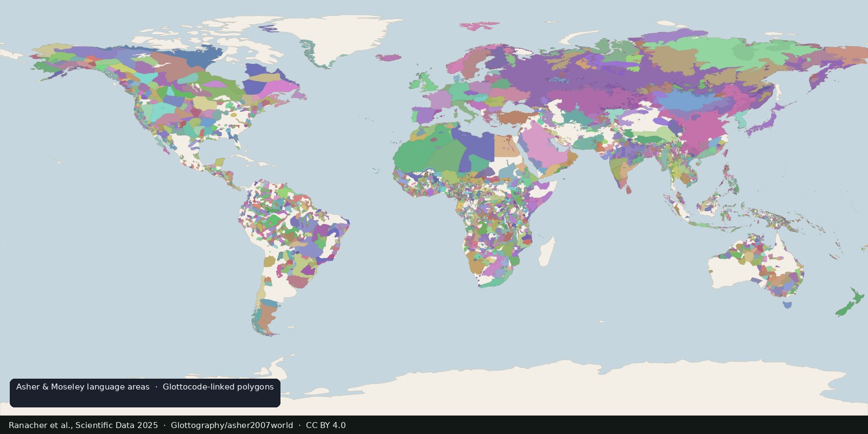Image resolution: width=868 pixels, height=434 pixels.
Task: Click the island of Madagascar
Action: 547,252
